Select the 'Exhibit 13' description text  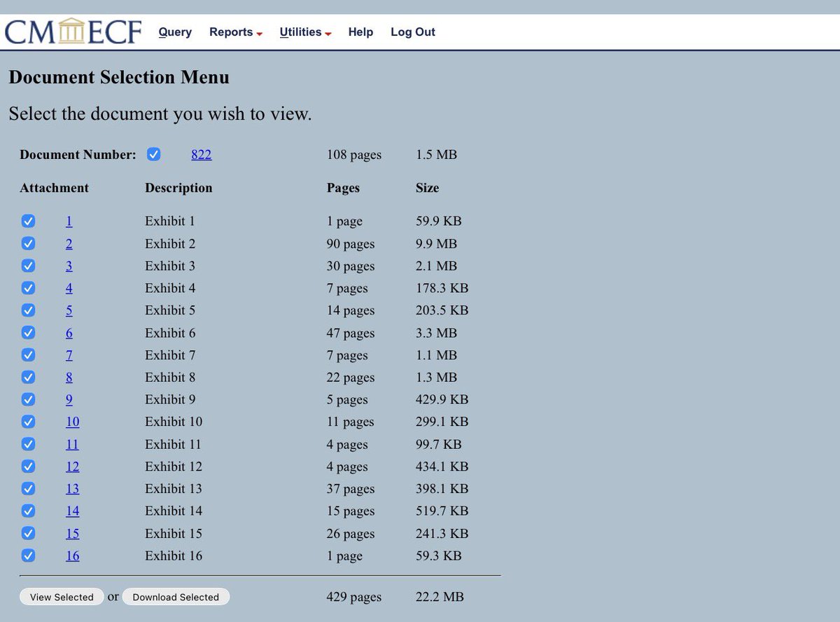pyautogui.click(x=174, y=488)
